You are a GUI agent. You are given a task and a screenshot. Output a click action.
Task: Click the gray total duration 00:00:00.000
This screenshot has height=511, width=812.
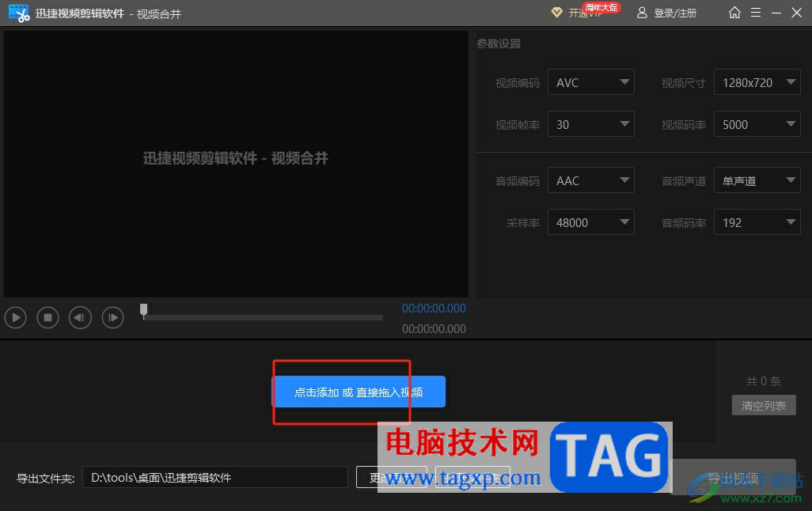tap(434, 329)
